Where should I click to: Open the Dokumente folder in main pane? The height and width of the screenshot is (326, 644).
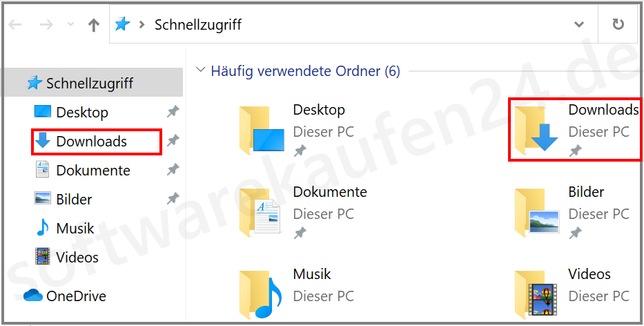pos(303,212)
